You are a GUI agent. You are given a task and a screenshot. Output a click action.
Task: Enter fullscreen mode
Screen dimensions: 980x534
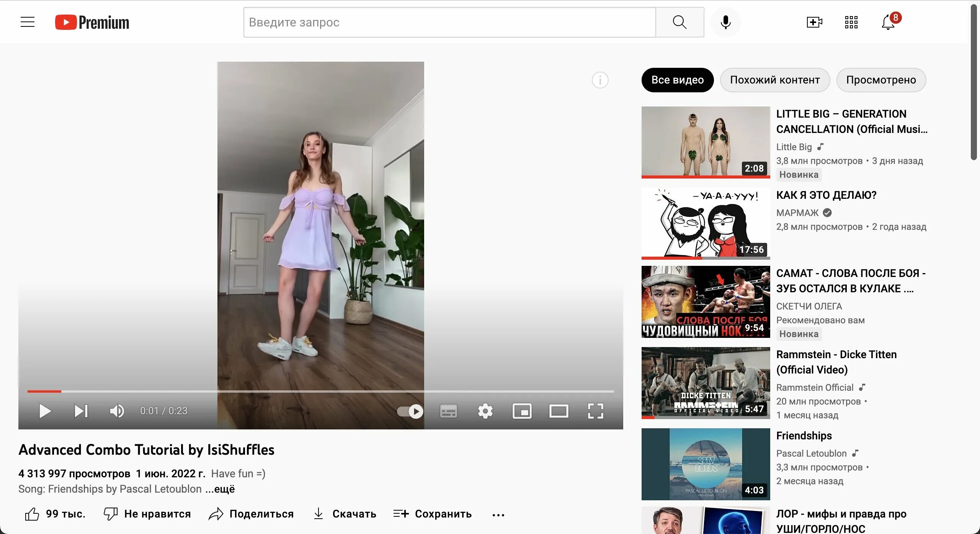(595, 411)
